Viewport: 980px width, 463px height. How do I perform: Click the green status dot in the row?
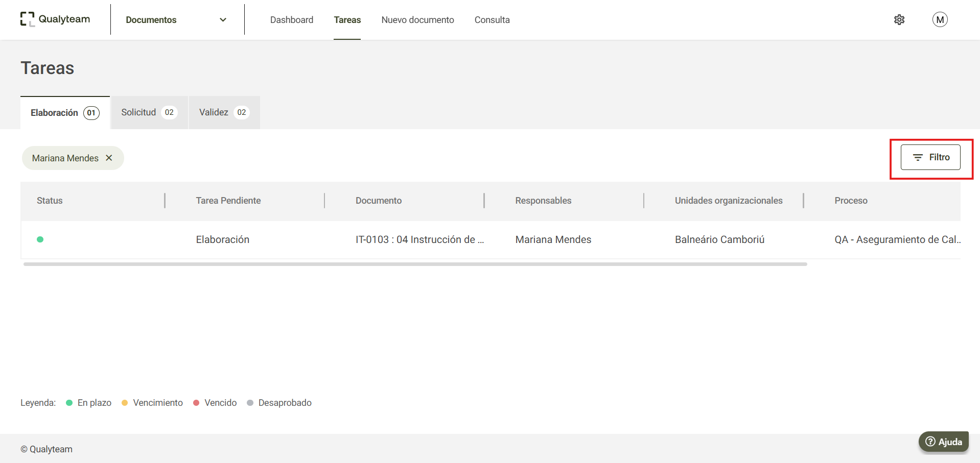40,239
